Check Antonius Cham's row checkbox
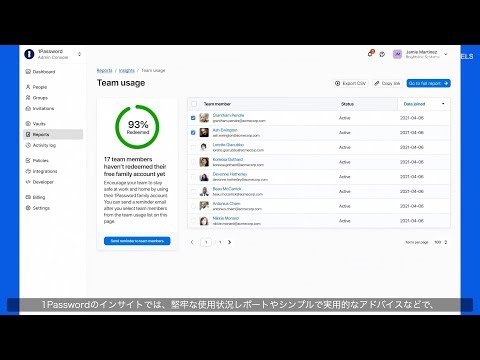This screenshot has width=480, height=360. click(193, 206)
